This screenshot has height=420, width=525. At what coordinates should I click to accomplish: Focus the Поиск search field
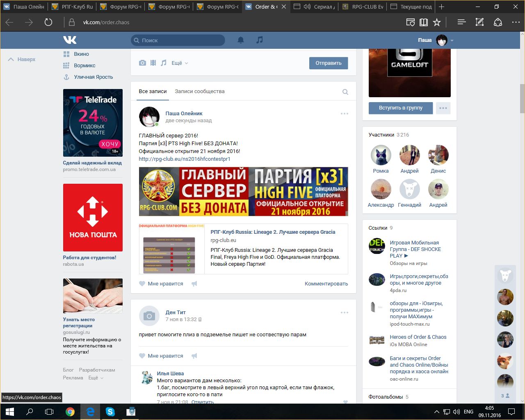pyautogui.click(x=178, y=40)
